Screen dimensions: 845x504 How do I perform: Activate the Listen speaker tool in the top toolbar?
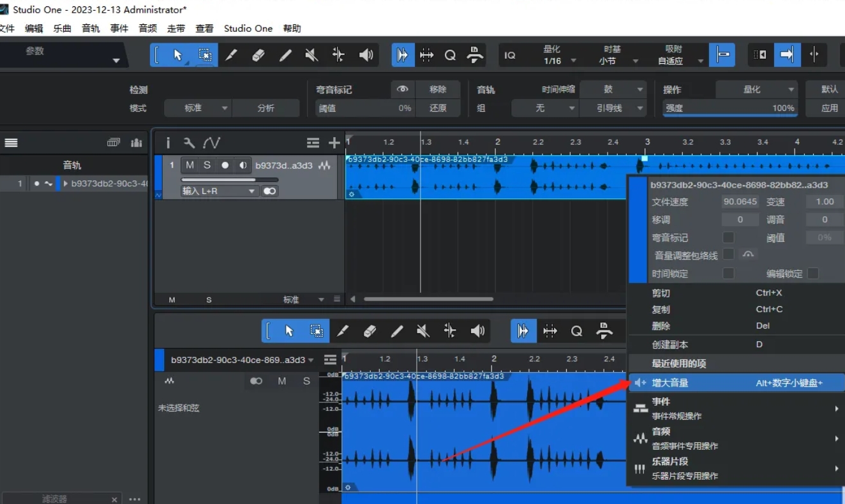tap(366, 56)
